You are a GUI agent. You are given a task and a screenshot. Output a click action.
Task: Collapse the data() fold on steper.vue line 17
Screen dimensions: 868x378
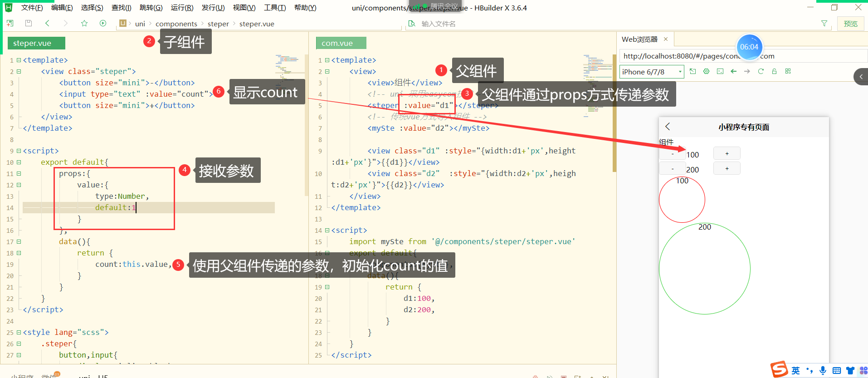coord(19,241)
